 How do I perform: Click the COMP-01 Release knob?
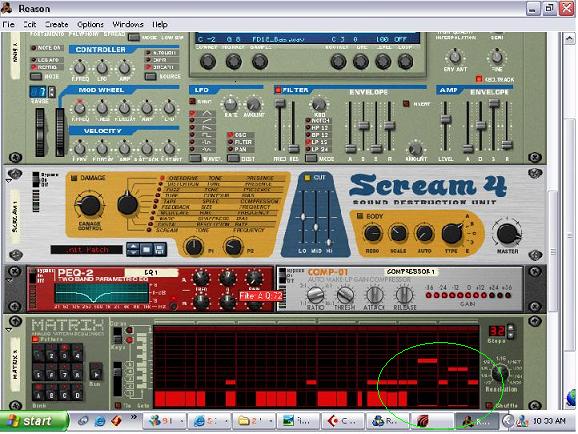coord(404,295)
